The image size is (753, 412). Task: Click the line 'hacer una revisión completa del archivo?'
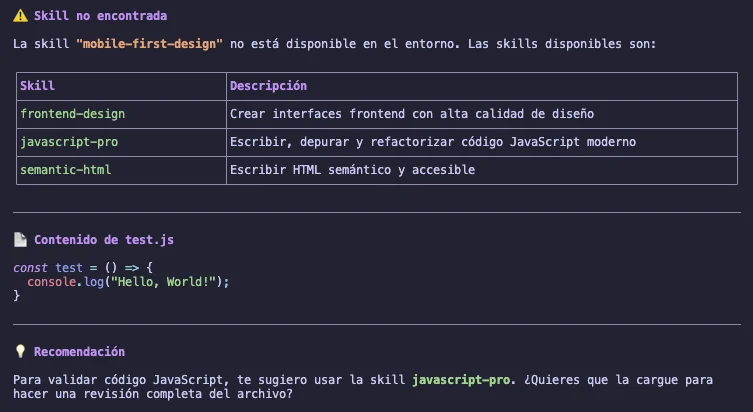tap(153, 394)
